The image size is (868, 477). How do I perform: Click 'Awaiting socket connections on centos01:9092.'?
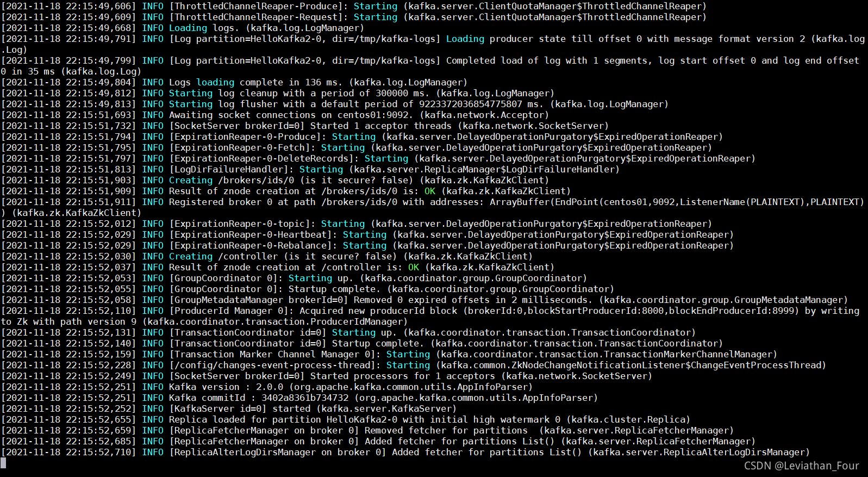(x=291, y=115)
